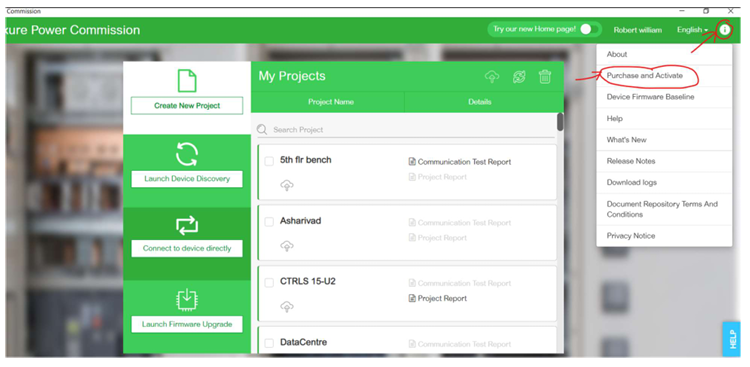Click the Create New Project button
This screenshot has width=750, height=367.
pyautogui.click(x=187, y=106)
